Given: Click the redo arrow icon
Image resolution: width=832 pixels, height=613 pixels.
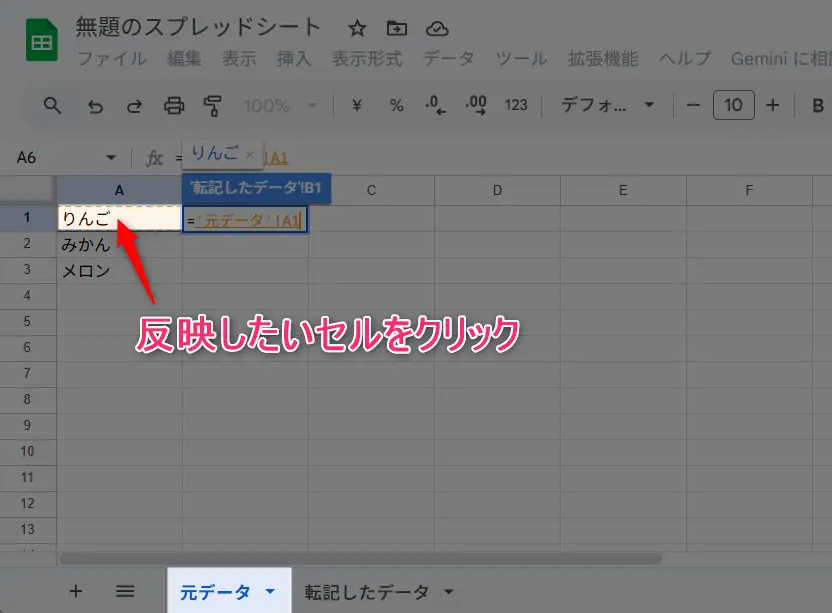Looking at the screenshot, I should 134,106.
